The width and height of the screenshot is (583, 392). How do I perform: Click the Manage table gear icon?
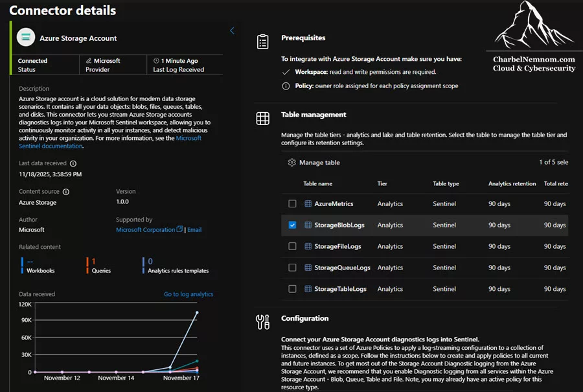point(292,163)
